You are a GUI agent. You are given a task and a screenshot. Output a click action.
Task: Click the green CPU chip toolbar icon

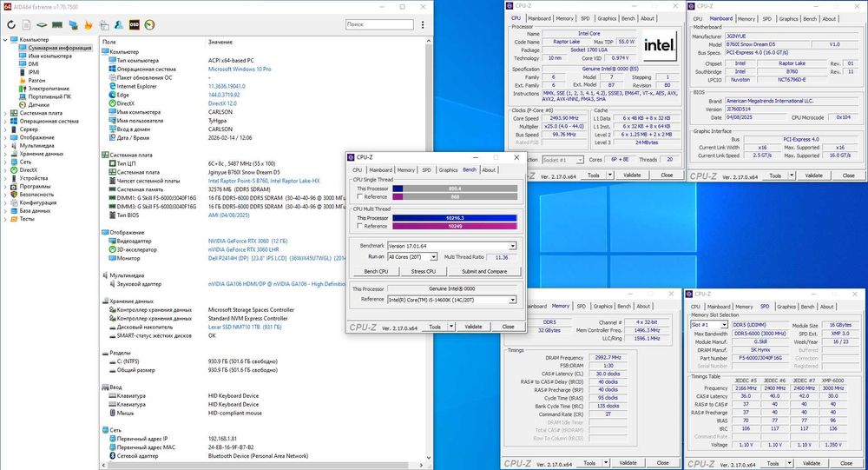(42, 24)
